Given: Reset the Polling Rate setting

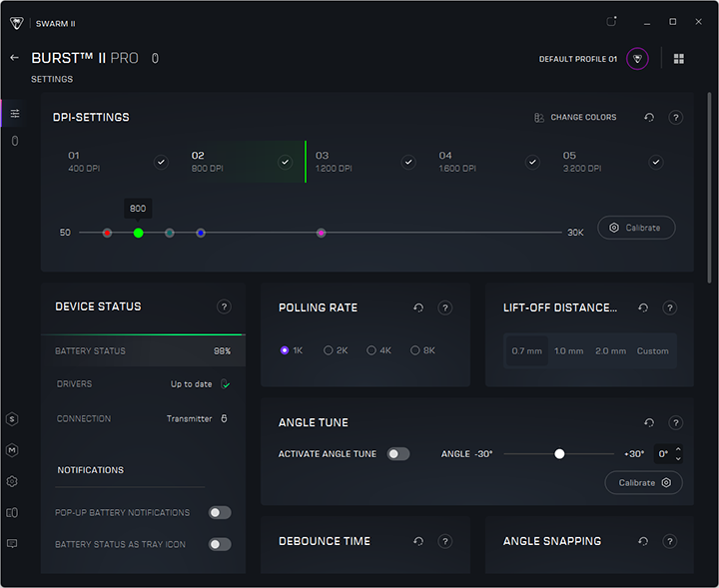Looking at the screenshot, I should [418, 308].
